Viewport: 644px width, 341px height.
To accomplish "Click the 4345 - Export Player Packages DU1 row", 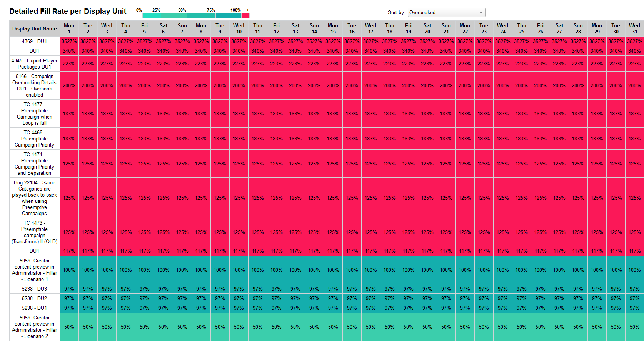I will [35, 64].
